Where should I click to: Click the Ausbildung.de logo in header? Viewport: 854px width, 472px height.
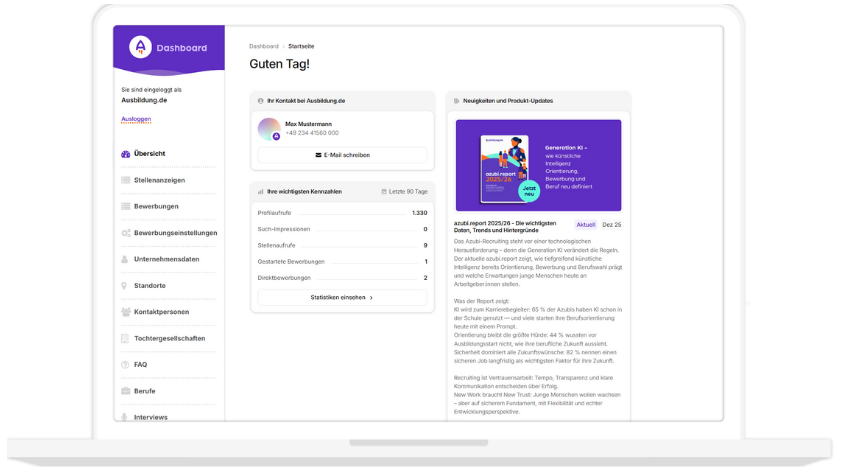coord(140,47)
